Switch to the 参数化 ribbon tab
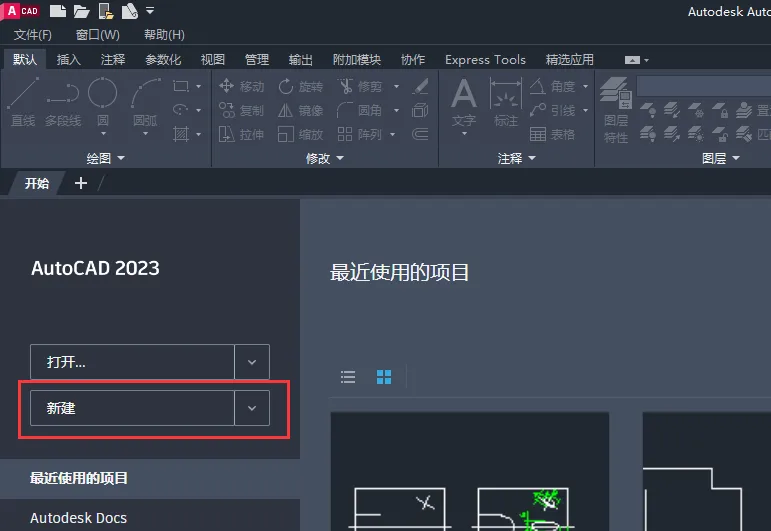The width and height of the screenshot is (771, 531). [163, 59]
